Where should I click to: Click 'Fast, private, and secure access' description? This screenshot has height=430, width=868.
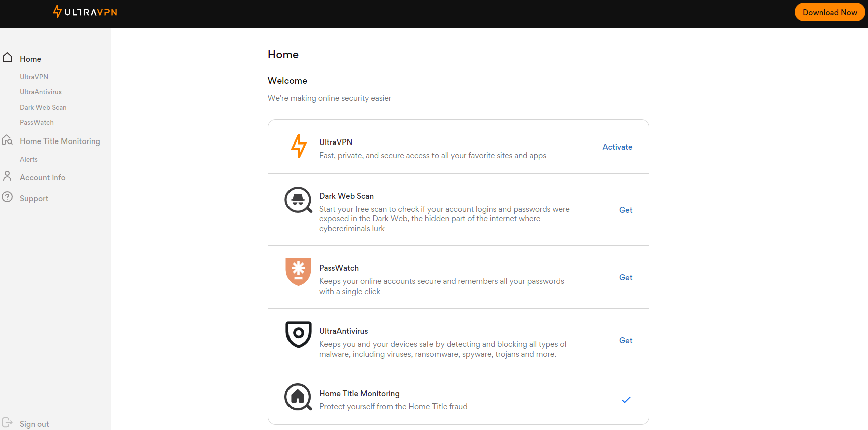[433, 156]
